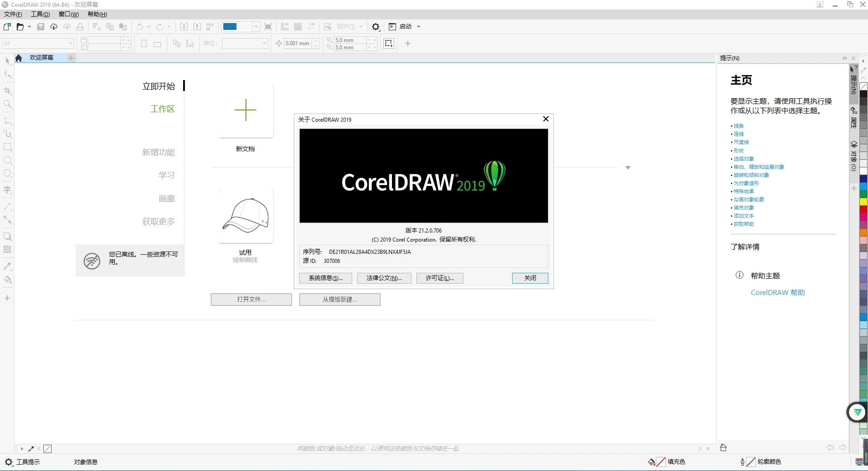Screen dimensions: 868x471
Task: Select the Interactive Fill bucket tool
Action: [7, 279]
